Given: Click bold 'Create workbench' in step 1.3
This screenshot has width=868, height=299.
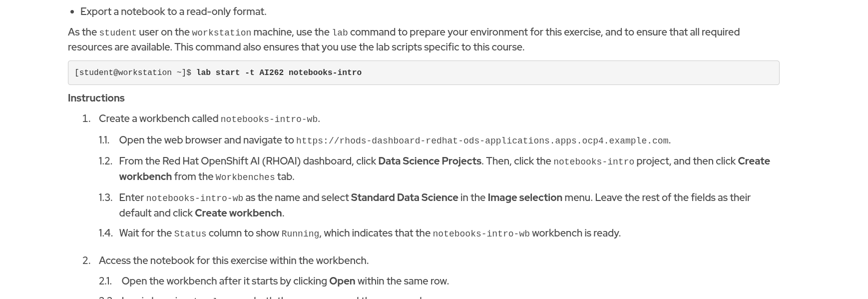Looking at the screenshot, I should [238, 213].
